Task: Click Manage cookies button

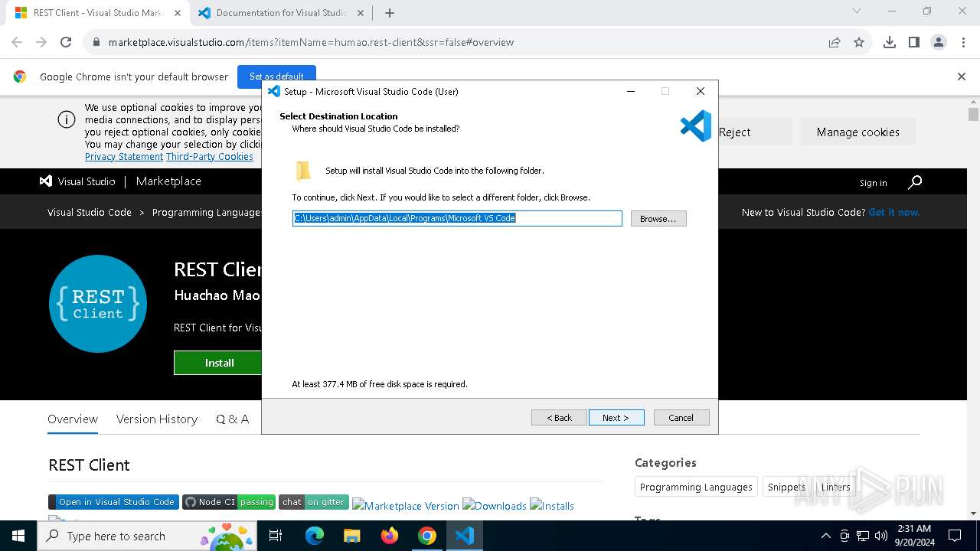Action: pyautogui.click(x=858, y=132)
